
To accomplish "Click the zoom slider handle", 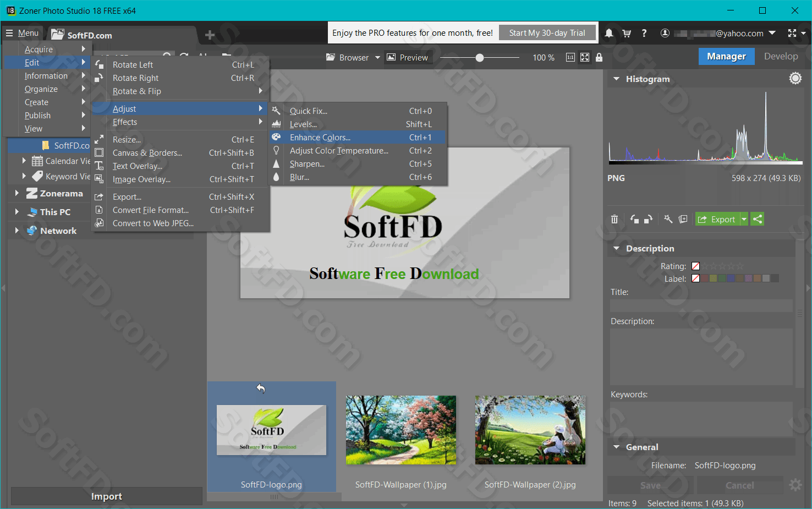I will [480, 57].
